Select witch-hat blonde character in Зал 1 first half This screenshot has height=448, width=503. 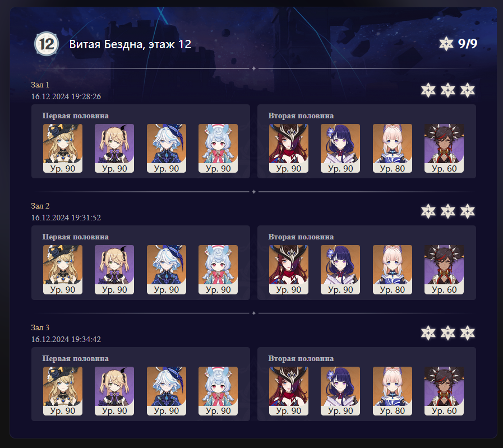coord(63,148)
